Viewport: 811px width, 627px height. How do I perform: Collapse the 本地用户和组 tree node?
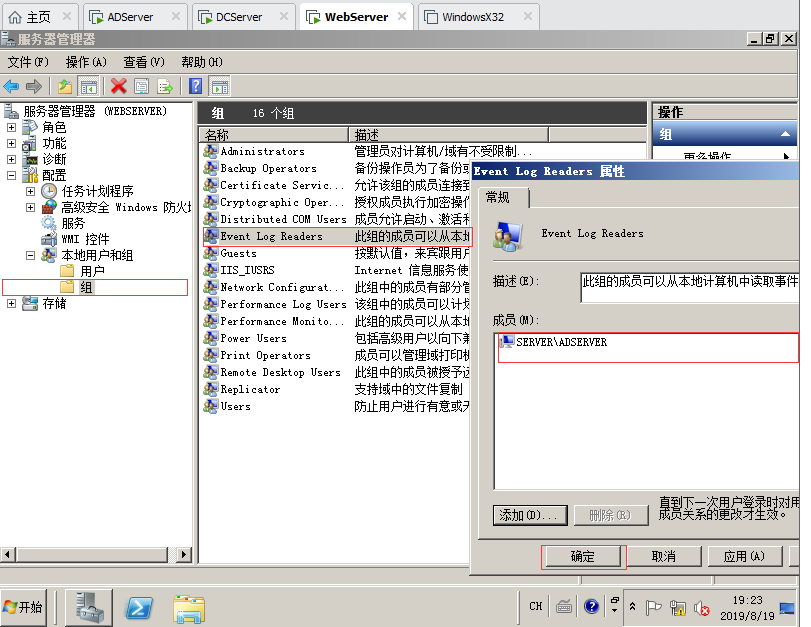point(30,256)
